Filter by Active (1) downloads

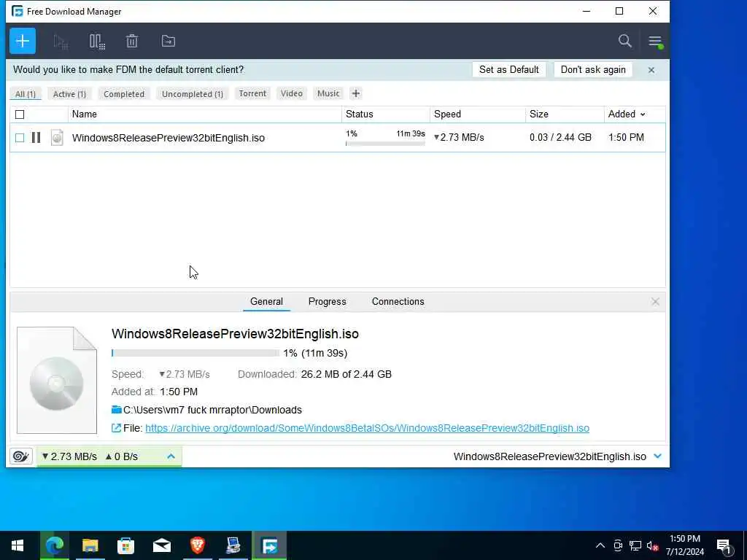[69, 94]
